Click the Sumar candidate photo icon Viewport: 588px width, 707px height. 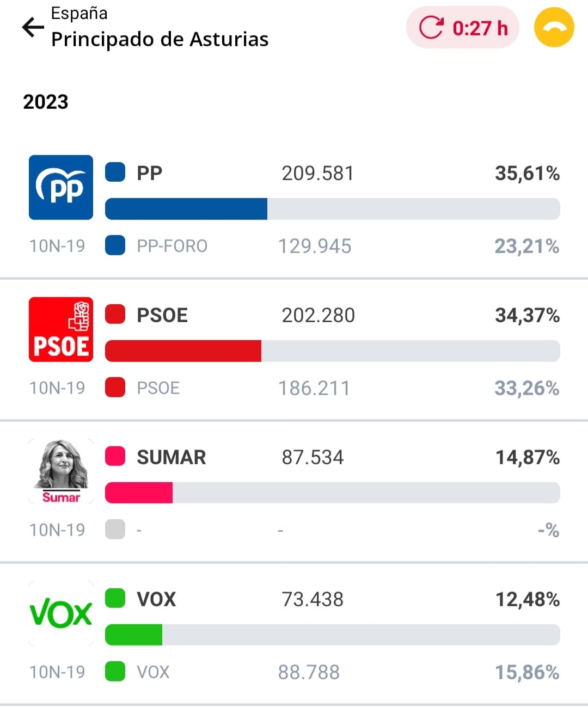tap(61, 471)
